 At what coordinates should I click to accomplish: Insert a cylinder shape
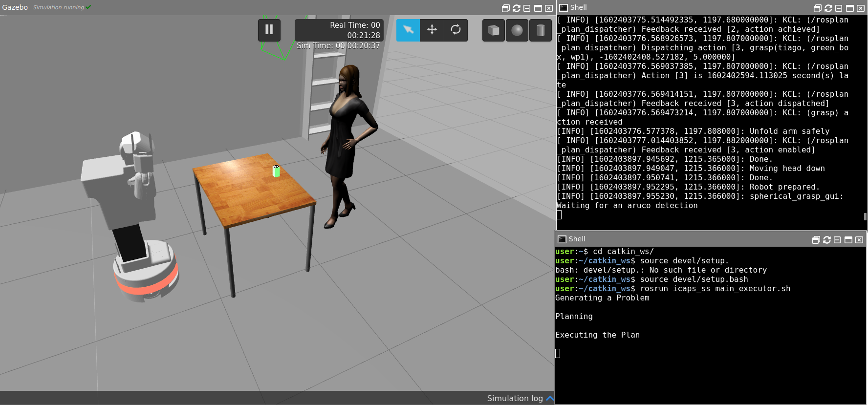(x=541, y=30)
